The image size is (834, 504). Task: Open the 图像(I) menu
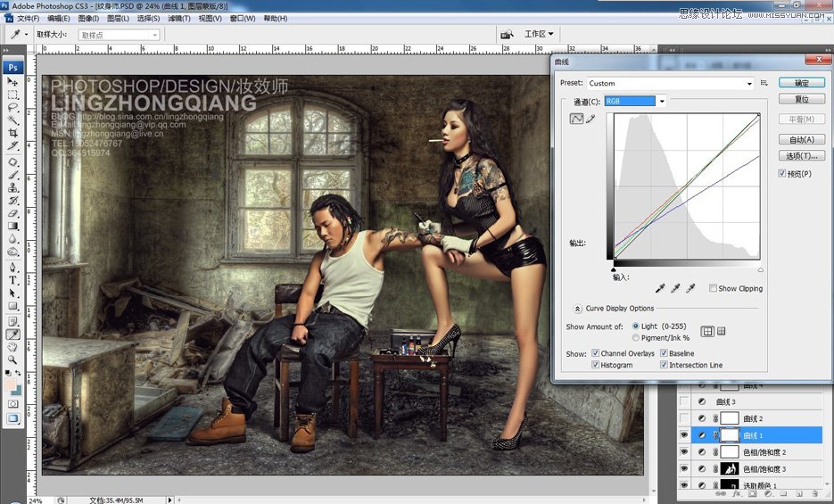click(88, 18)
